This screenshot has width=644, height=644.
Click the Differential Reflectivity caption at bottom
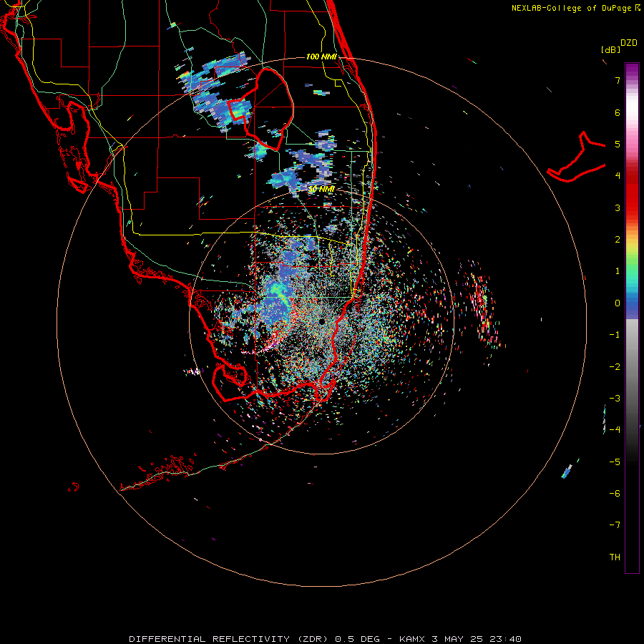pos(325,639)
